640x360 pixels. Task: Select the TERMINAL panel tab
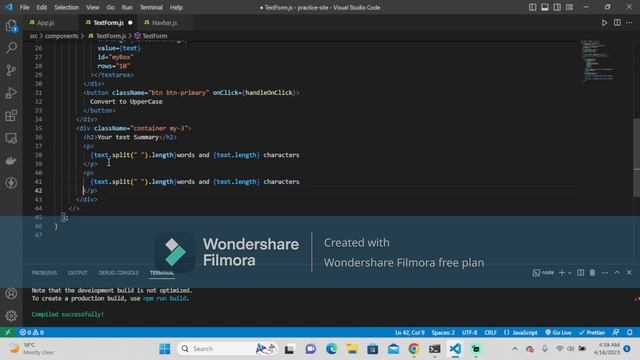[x=162, y=273]
